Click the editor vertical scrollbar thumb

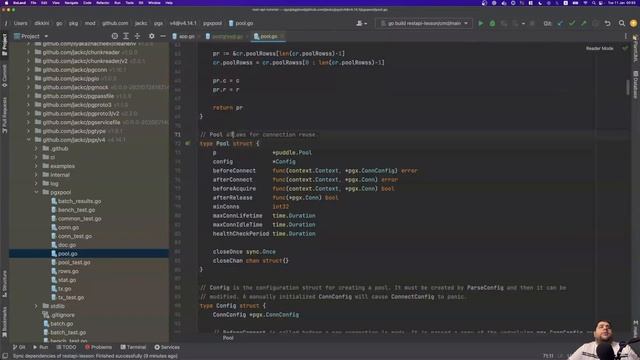point(628,87)
